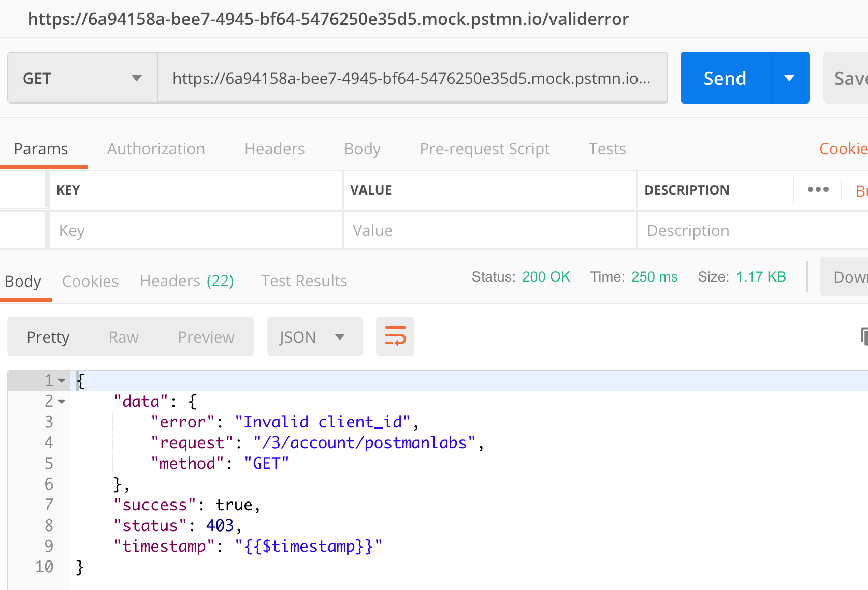Select the Pretty view mode
This screenshot has height=590, width=868.
pyautogui.click(x=48, y=337)
